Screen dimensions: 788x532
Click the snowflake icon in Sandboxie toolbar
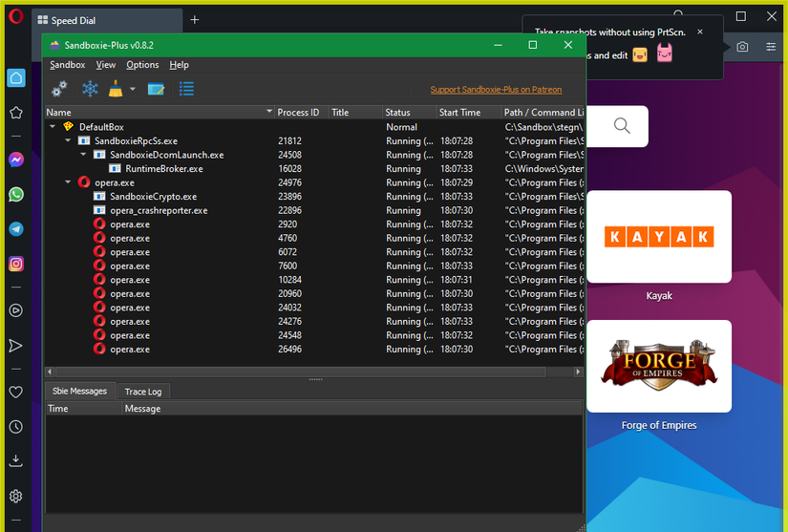click(x=90, y=89)
